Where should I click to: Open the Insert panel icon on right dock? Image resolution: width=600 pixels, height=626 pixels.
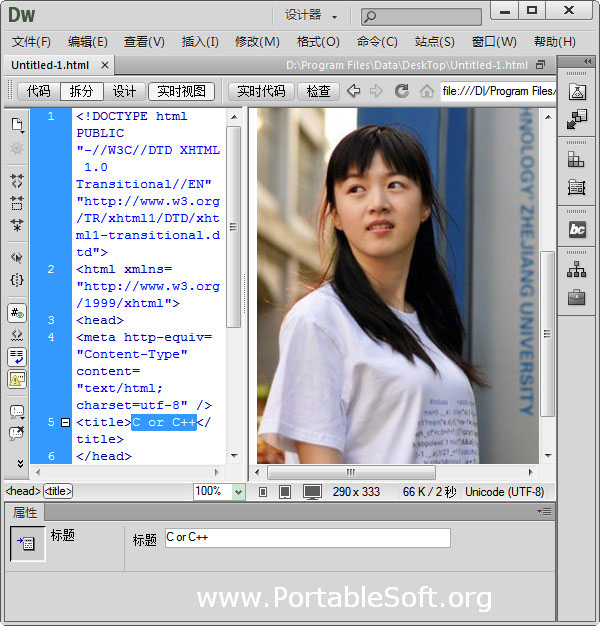point(577,119)
